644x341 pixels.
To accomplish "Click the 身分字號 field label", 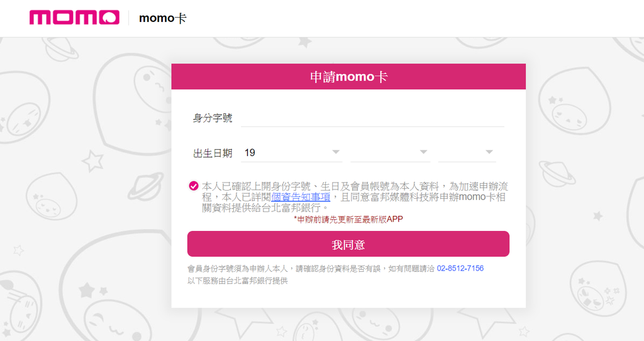I will point(213,118).
